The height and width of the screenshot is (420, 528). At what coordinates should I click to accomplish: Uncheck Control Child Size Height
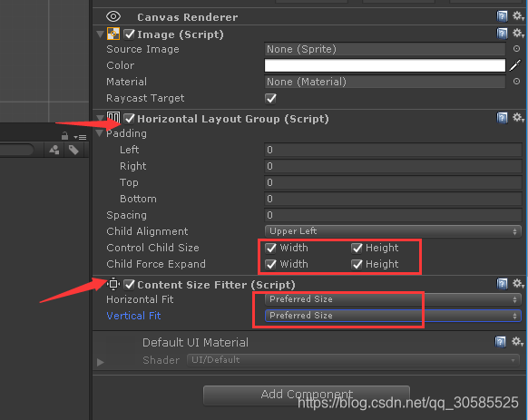[x=357, y=249]
